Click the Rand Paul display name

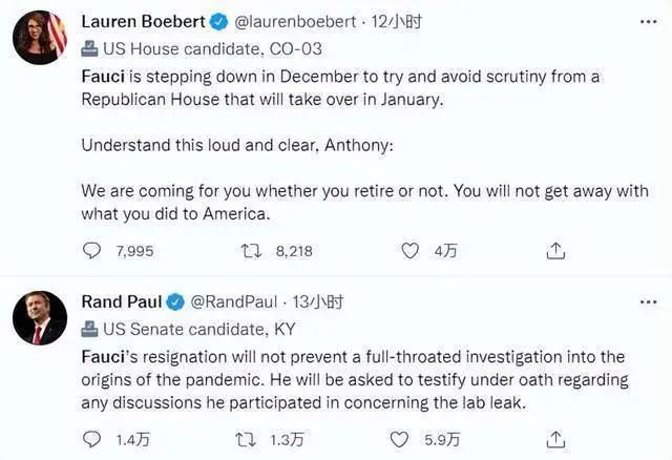(119, 302)
